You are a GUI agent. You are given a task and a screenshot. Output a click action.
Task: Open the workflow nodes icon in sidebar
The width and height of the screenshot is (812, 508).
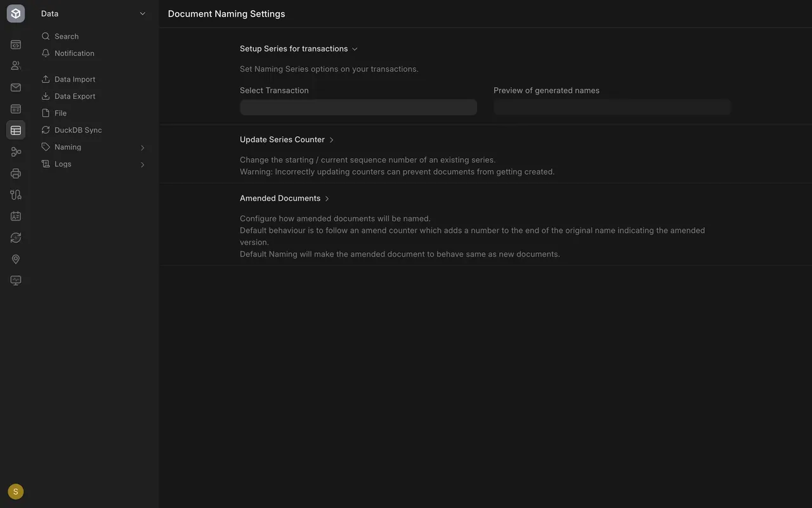coord(16,152)
